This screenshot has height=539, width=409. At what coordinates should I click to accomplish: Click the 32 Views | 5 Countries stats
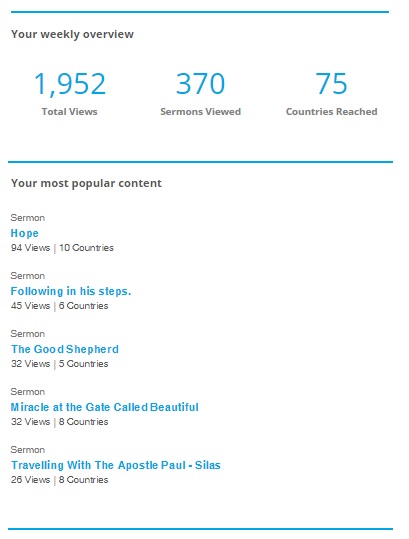pos(59,364)
